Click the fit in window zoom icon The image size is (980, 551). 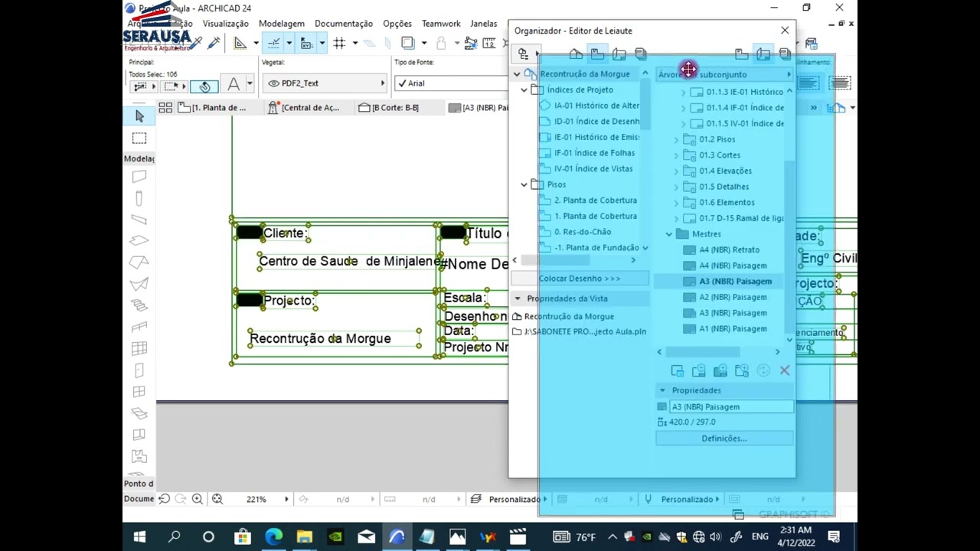click(217, 499)
